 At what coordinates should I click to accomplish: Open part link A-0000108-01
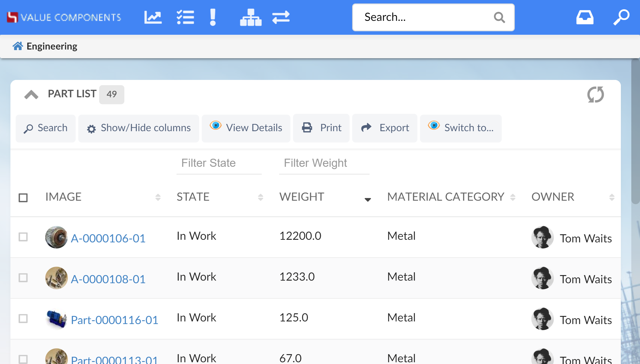pyautogui.click(x=108, y=279)
